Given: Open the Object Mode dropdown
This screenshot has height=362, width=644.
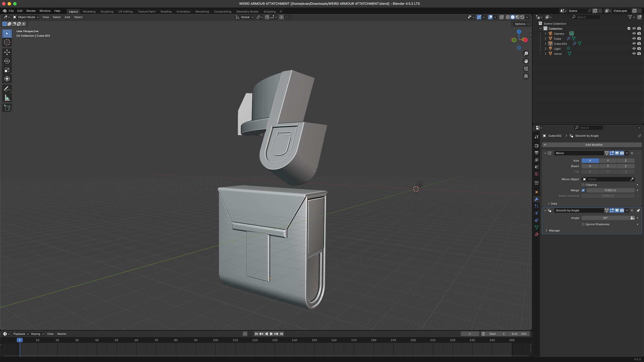Looking at the screenshot, I should [x=26, y=17].
